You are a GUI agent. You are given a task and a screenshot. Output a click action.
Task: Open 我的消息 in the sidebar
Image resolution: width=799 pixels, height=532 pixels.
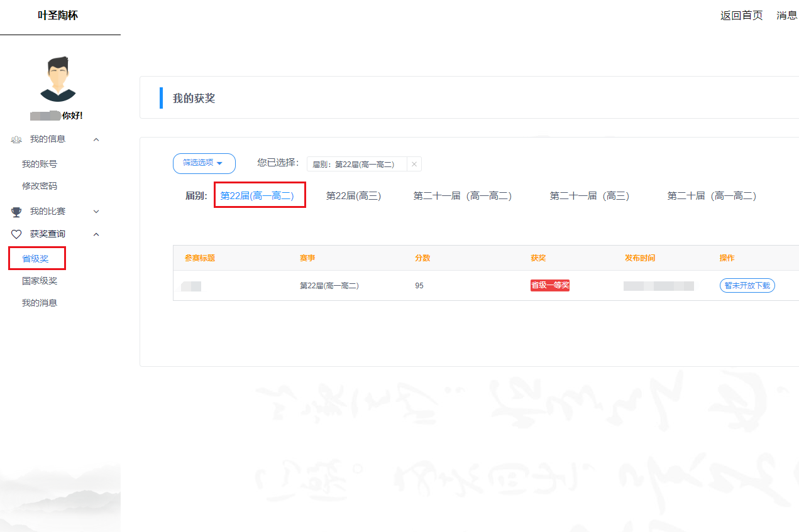tap(40, 303)
